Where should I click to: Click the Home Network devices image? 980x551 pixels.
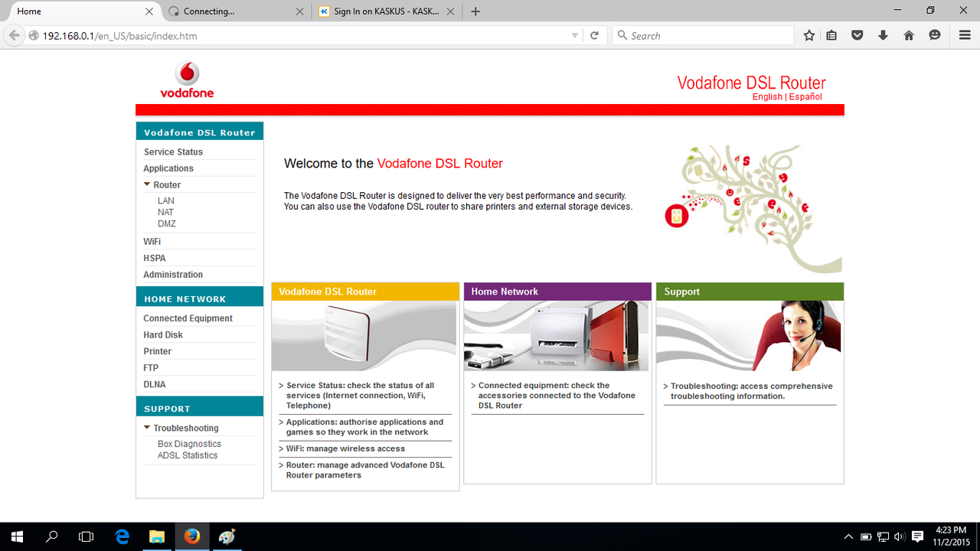557,335
